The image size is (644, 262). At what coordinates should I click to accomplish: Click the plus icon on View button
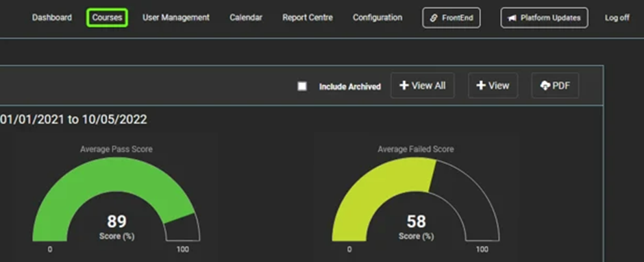tap(481, 85)
